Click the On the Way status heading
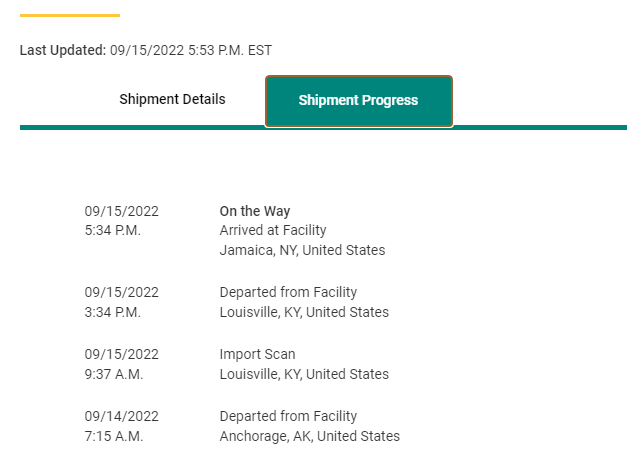 click(254, 211)
